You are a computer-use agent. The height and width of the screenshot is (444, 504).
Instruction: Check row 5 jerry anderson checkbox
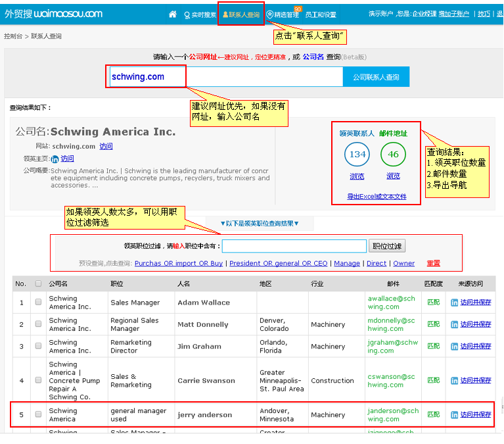coord(38,414)
